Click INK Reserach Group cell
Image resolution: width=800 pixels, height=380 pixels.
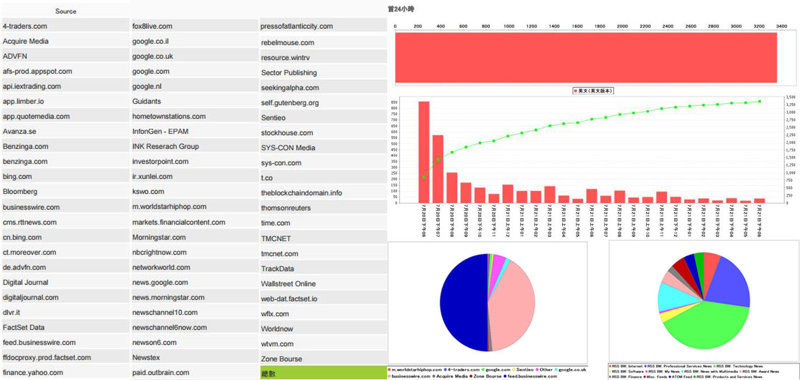coord(195,146)
